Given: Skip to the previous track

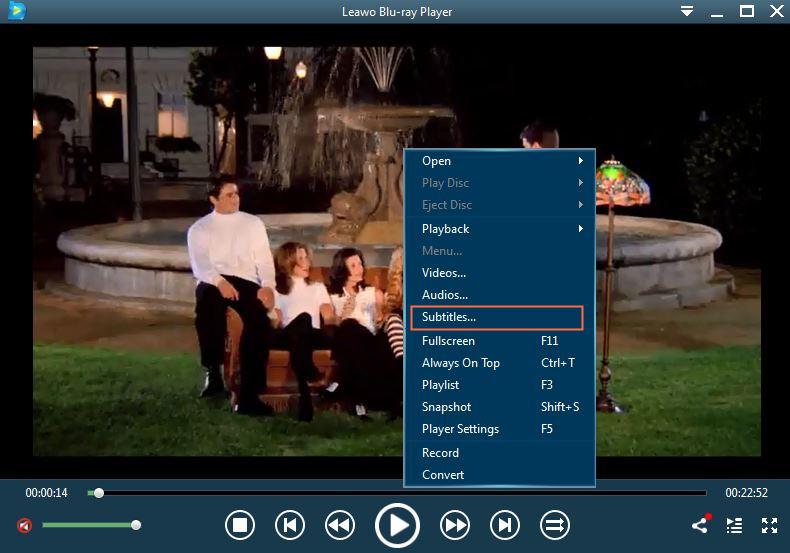Looking at the screenshot, I should [290, 525].
